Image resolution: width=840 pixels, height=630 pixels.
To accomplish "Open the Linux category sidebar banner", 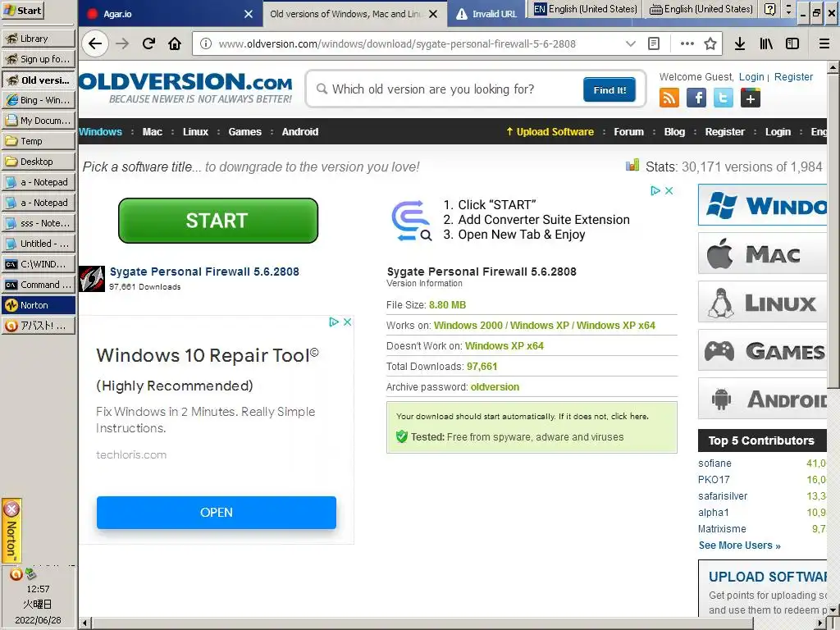I will point(762,302).
